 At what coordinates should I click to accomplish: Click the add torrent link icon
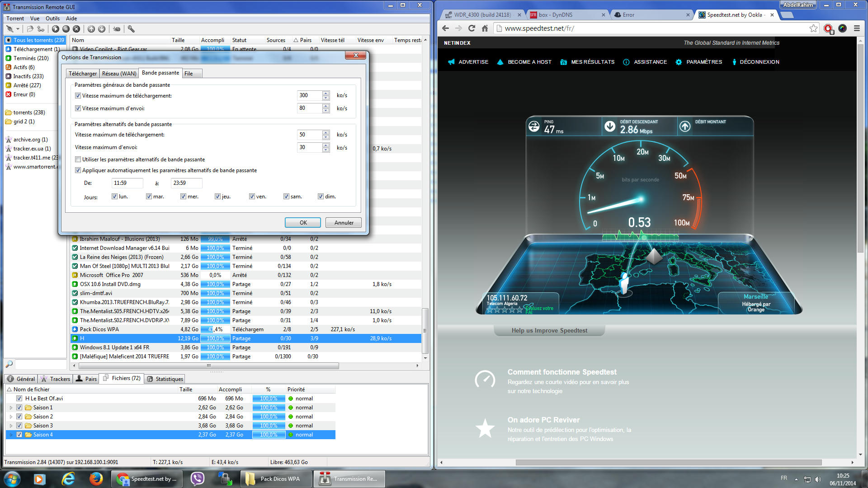coord(41,29)
